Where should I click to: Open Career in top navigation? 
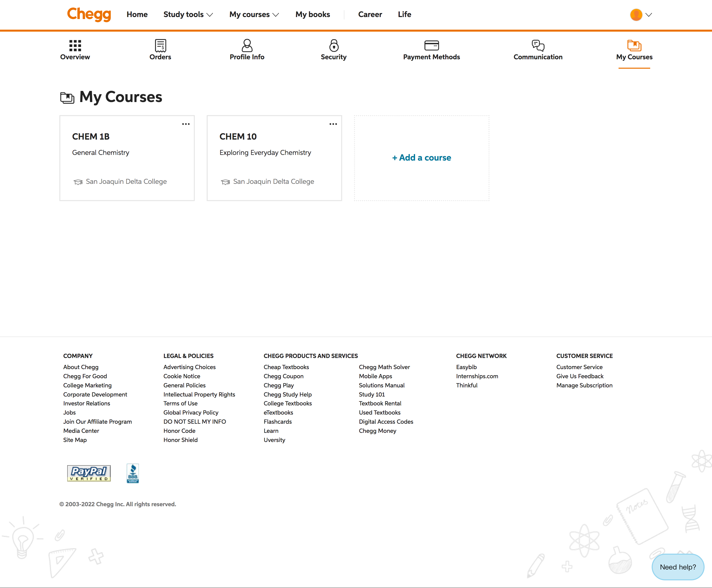click(x=370, y=15)
